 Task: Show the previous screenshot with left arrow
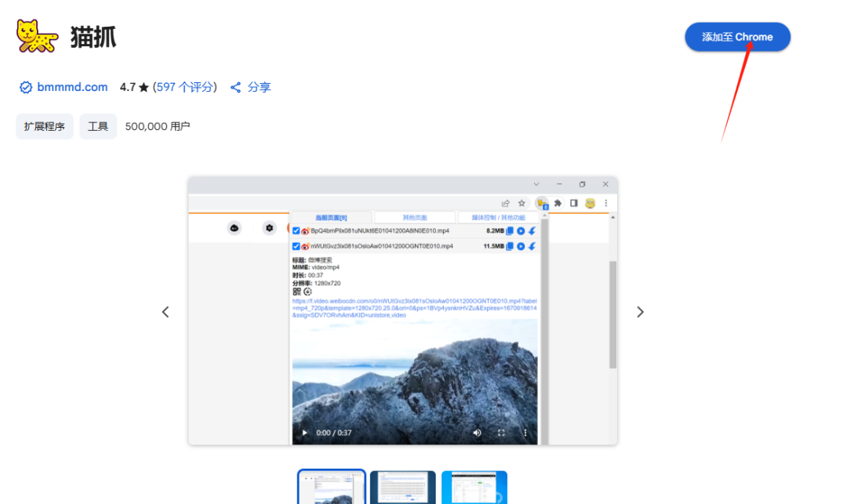click(165, 312)
